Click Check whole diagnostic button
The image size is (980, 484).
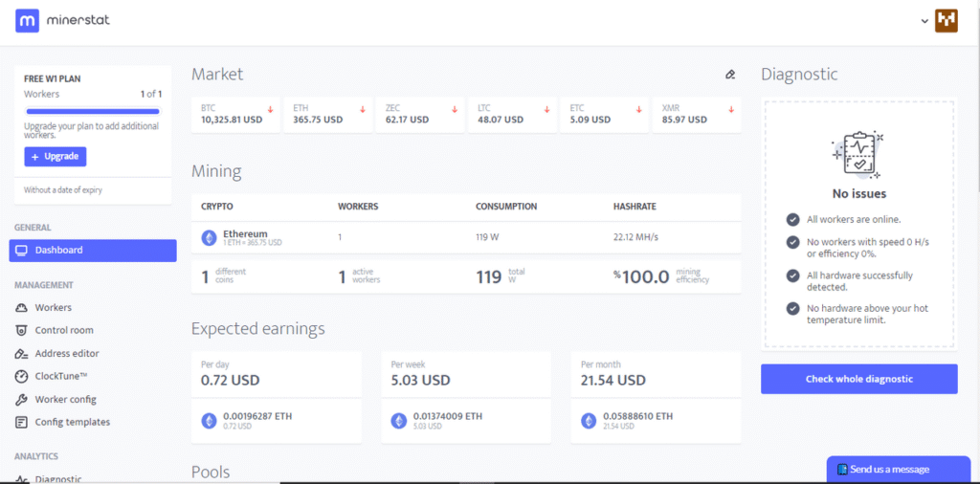coord(858,379)
